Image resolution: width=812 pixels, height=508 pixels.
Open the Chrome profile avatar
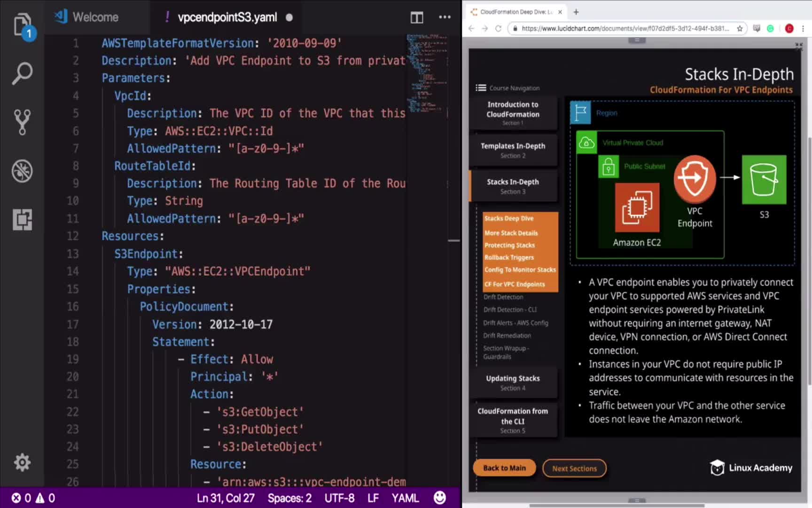coord(789,29)
